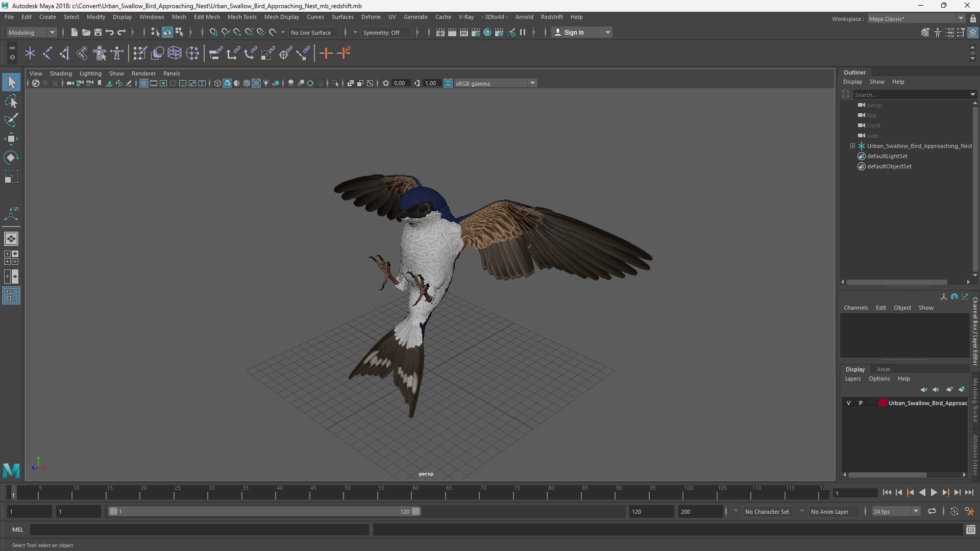
Task: Toggle use all lights bulb icon
Action: (266, 83)
